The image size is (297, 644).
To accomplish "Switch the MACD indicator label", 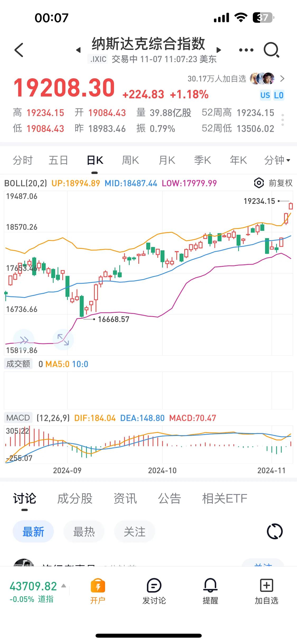I will pyautogui.click(x=18, y=418).
